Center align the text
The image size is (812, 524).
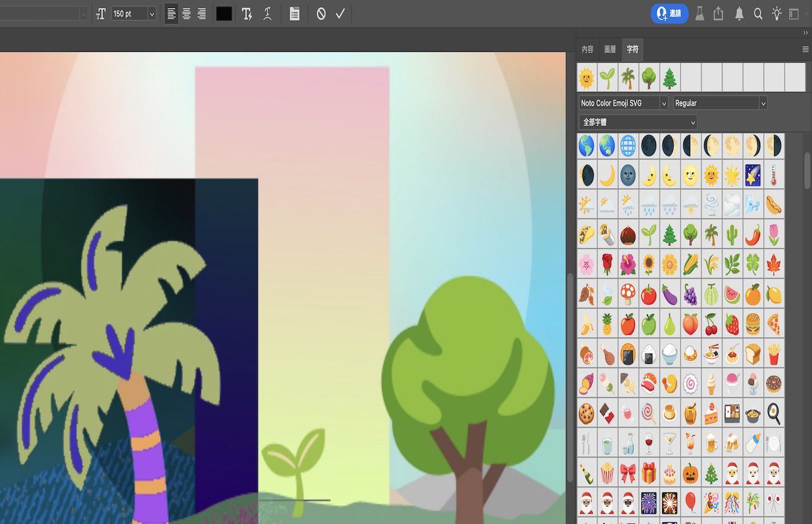tap(186, 13)
